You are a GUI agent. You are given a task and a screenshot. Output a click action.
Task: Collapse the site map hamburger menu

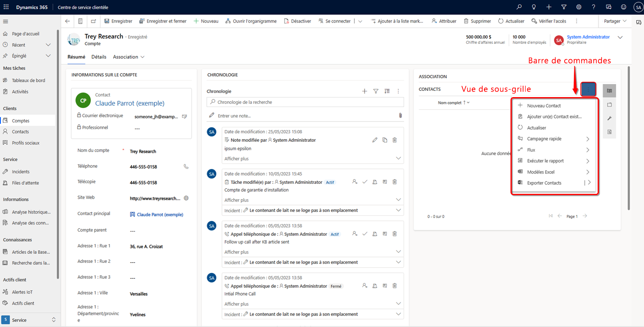click(x=6, y=21)
